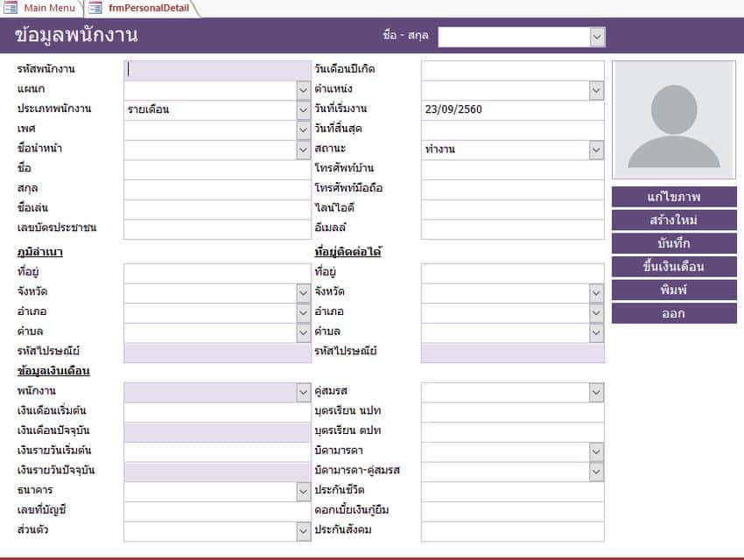744x560 pixels.
Task: Click the ชื่อ (first name) input field
Action: (x=217, y=170)
